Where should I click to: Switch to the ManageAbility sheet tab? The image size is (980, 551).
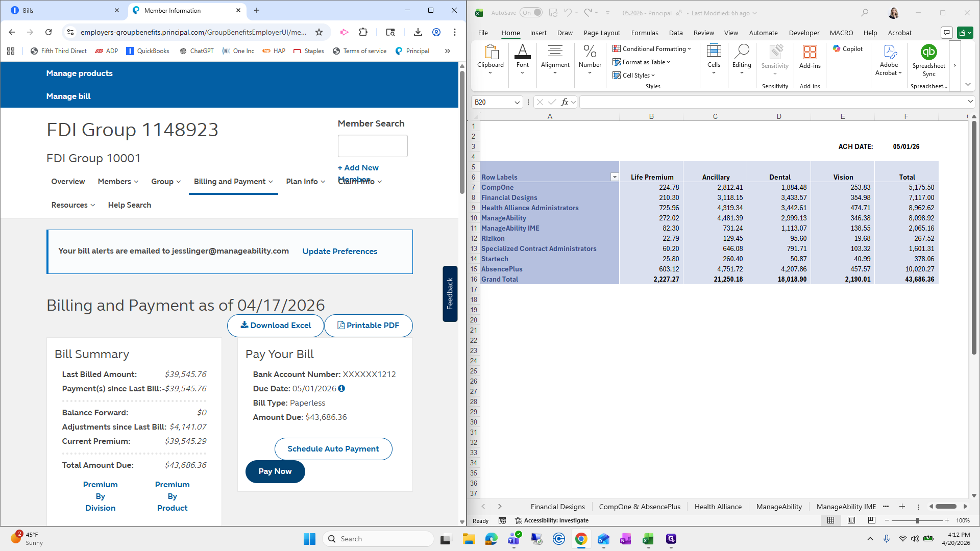pyautogui.click(x=778, y=507)
